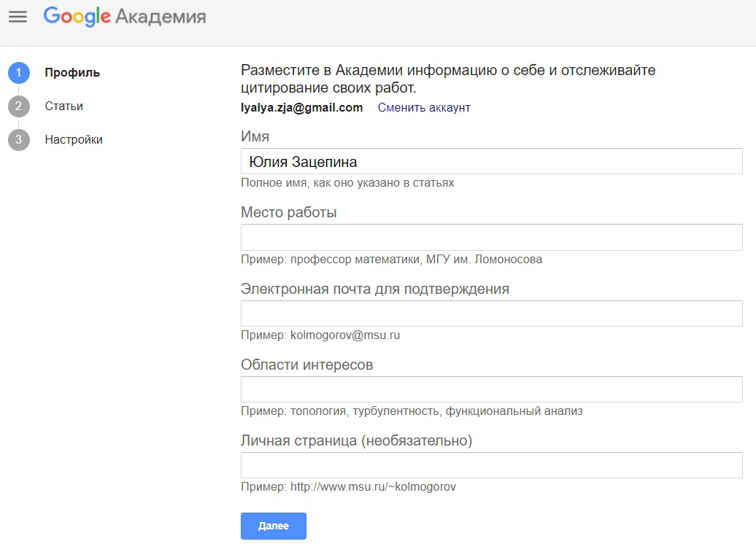This screenshot has height=552, width=756.
Task: Open the Профиль step label
Action: (72, 73)
